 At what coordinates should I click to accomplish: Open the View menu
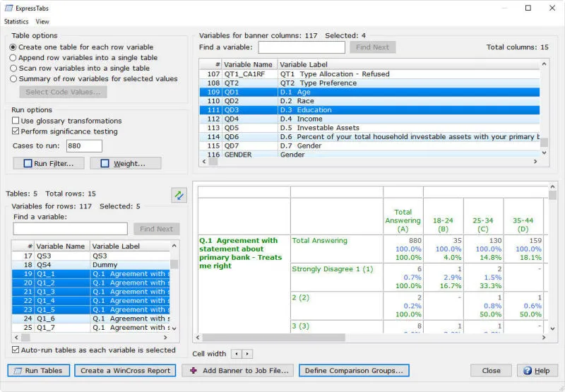42,22
